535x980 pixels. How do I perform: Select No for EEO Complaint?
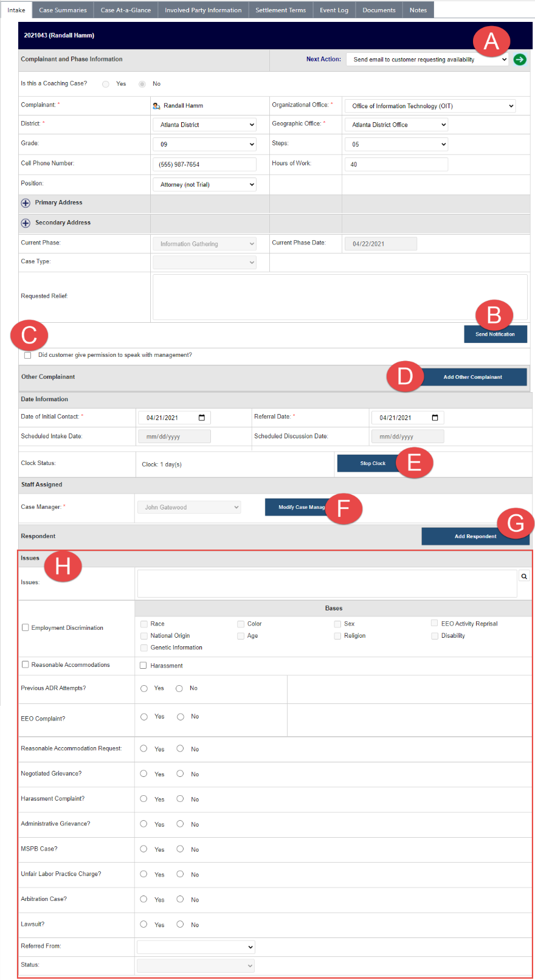click(x=181, y=717)
